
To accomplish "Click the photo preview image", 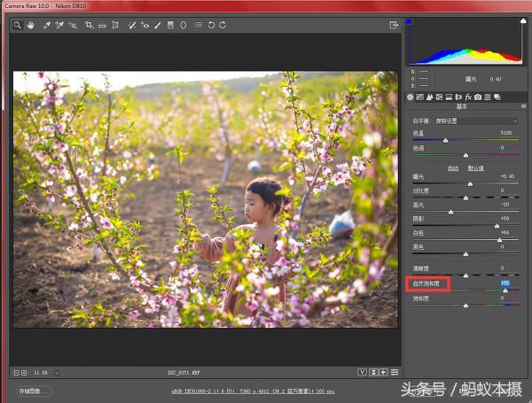I will coord(206,199).
